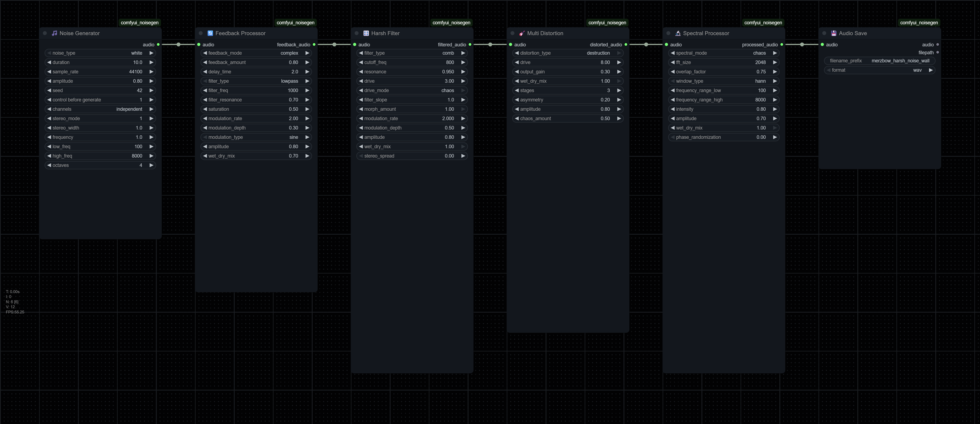Collapse the Noise Generator node via its dot

(45, 33)
